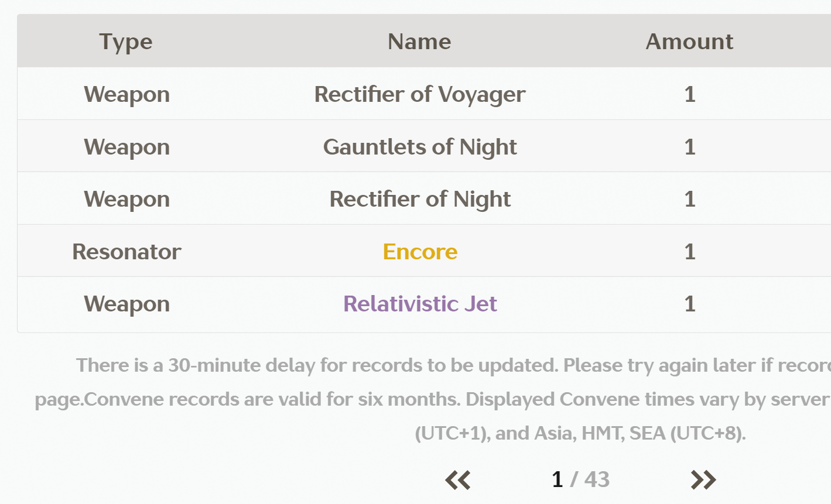The height and width of the screenshot is (504, 831).
Task: Click the Name column header
Action: 419,42
